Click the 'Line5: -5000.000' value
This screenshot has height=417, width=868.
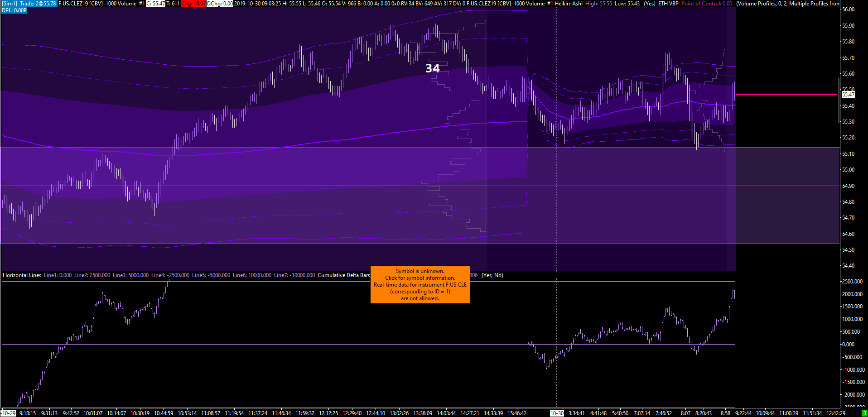click(x=211, y=275)
